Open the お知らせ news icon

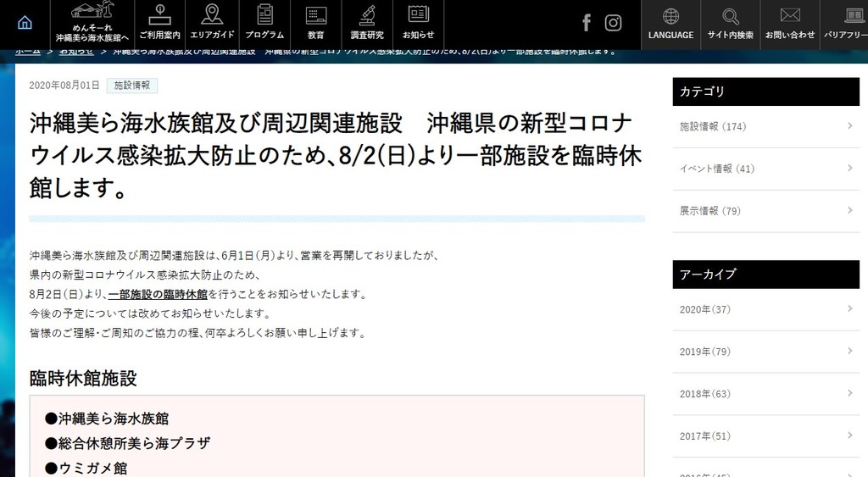(x=418, y=23)
